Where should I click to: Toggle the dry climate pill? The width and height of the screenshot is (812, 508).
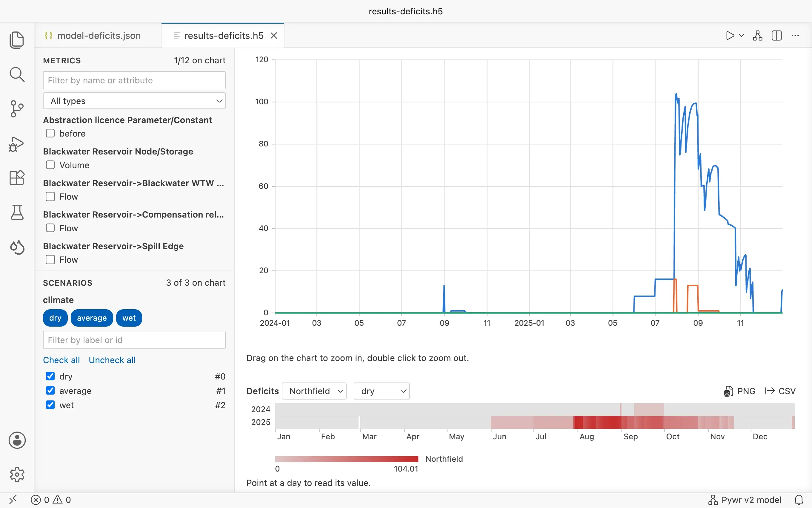point(55,318)
